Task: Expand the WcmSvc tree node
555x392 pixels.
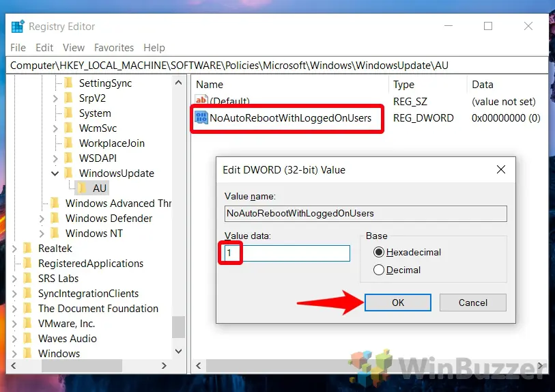Action: (55, 128)
